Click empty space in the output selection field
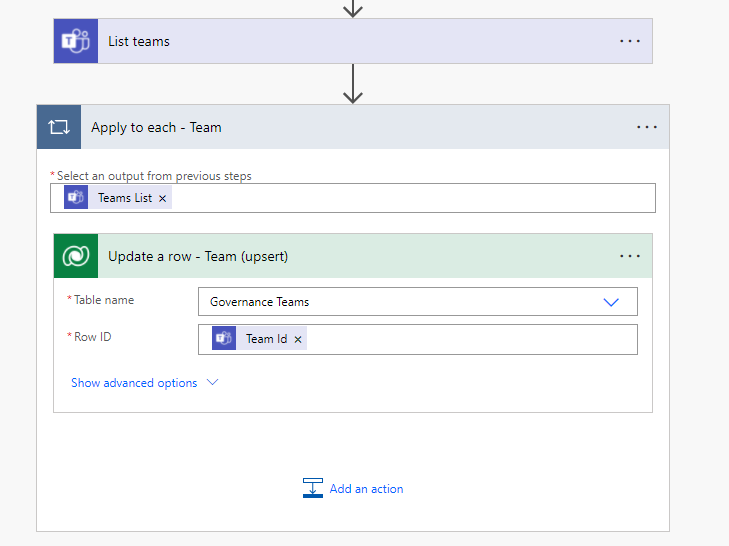Screen dimensions: 729x546 click(410, 198)
